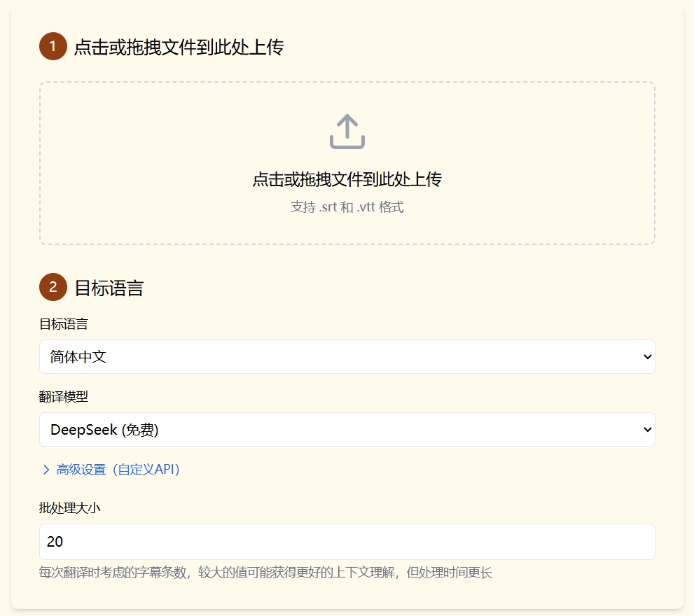Click the upload arrow icon
Viewport: 694px width, 616px height.
347,132
